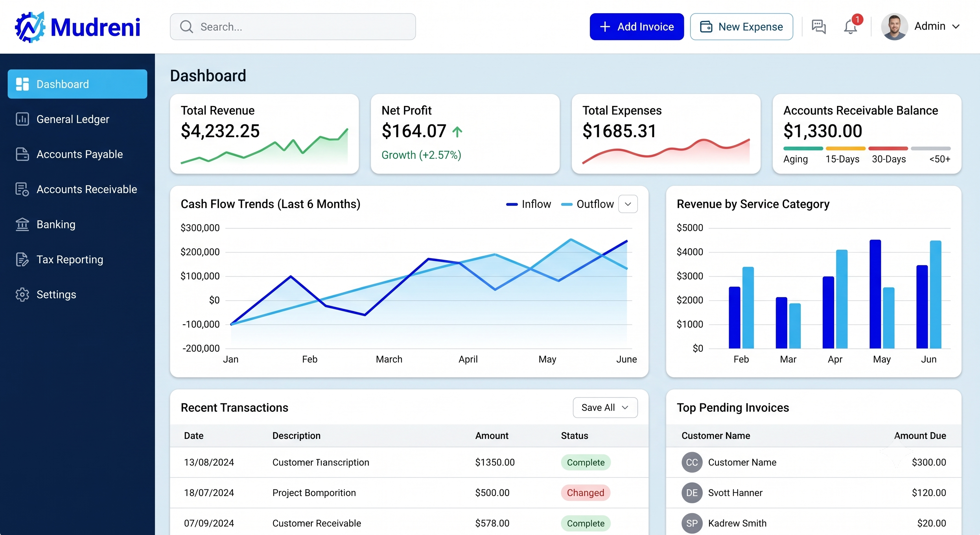The image size is (980, 535).
Task: Open the chat messages icon
Action: [x=818, y=27]
